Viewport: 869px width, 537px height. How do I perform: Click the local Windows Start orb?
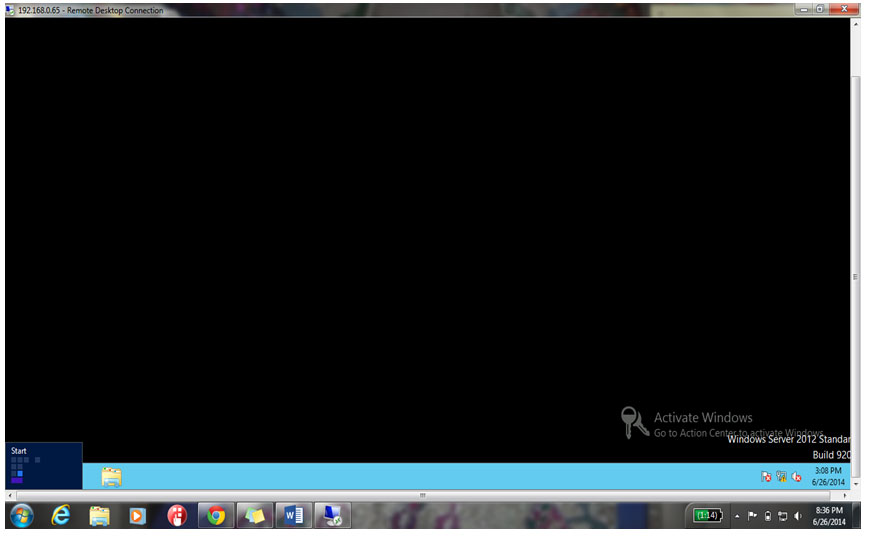(21, 516)
